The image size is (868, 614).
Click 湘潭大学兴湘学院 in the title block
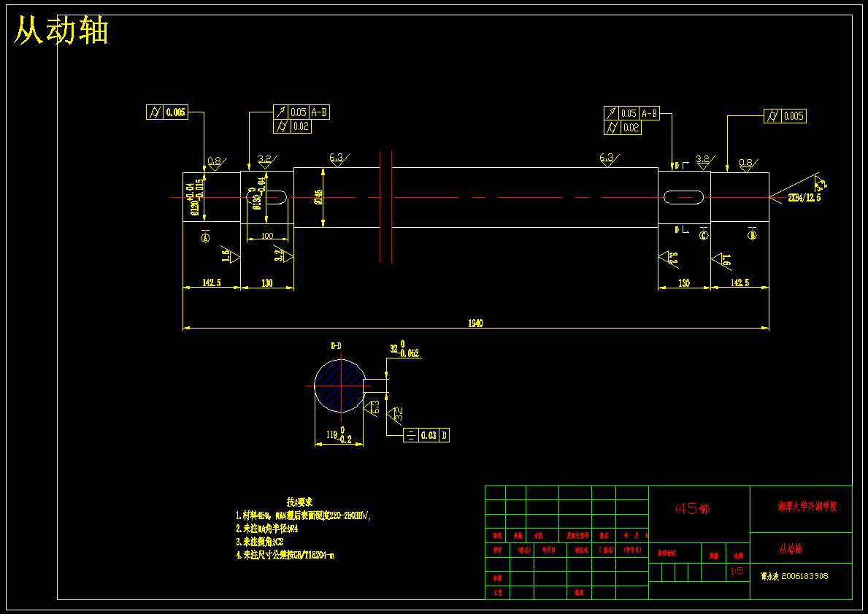[x=807, y=507]
